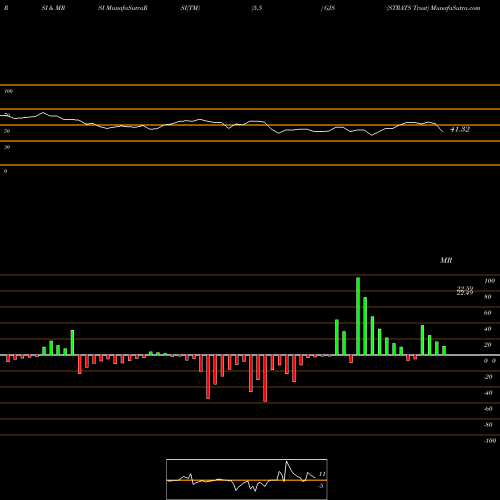500x500 pixels.
Task: Click the tallest green histogram bar
Action: [358, 316]
